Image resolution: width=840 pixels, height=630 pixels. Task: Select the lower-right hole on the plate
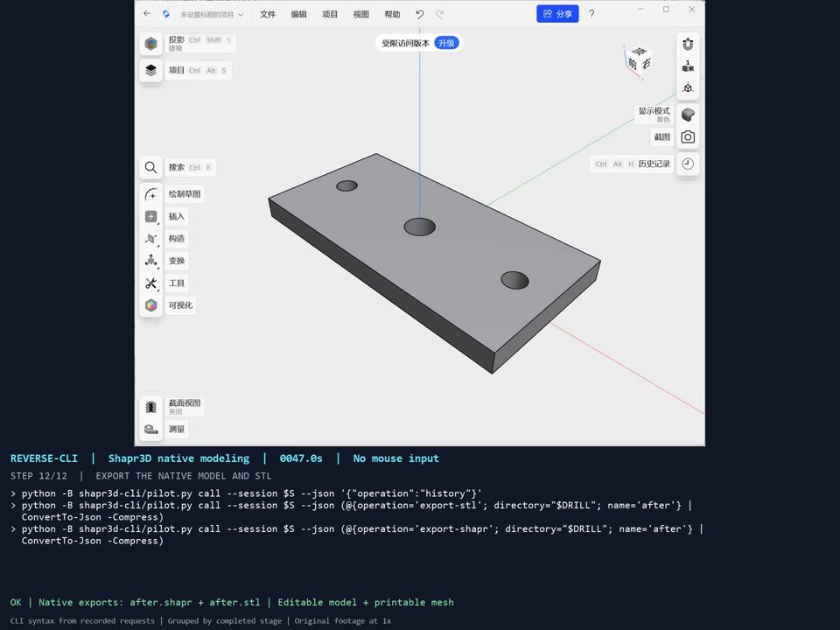pos(514,280)
